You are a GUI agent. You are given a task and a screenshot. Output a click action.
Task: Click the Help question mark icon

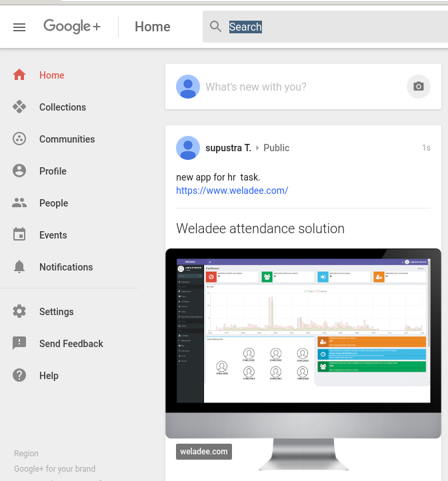point(19,375)
